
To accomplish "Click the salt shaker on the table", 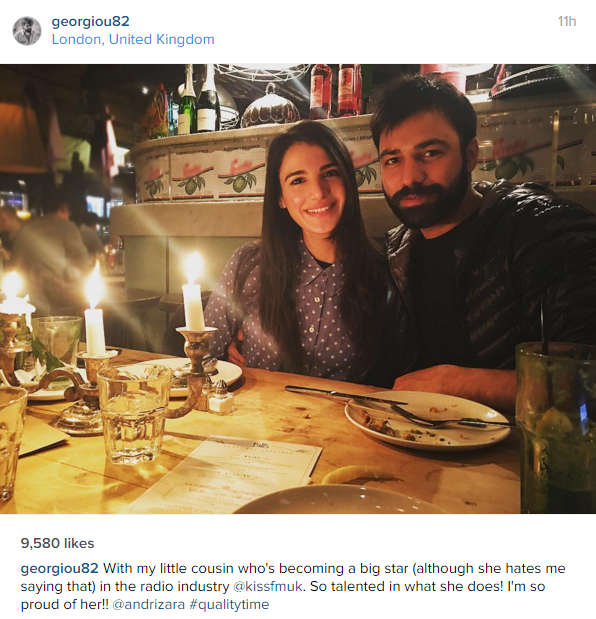I will pyautogui.click(x=221, y=398).
